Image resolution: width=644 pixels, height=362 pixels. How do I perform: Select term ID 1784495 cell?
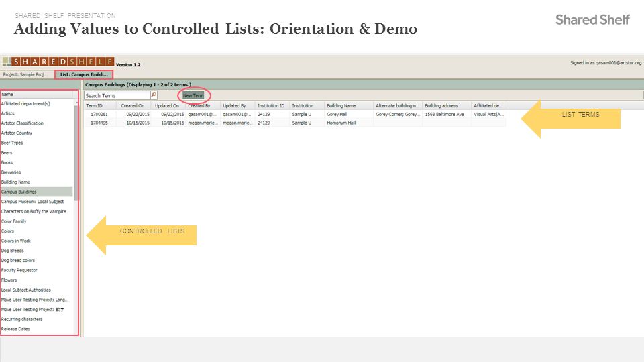[99, 123]
